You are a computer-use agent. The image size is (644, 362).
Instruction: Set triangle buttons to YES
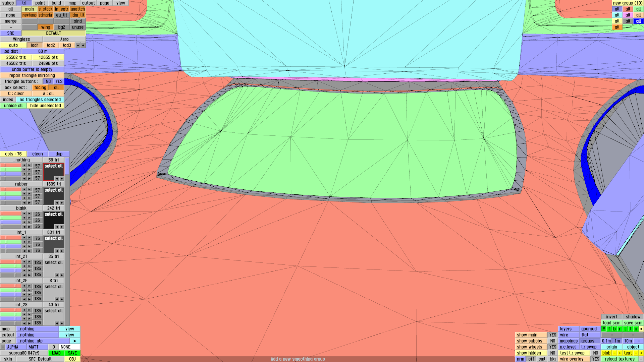(59, 81)
